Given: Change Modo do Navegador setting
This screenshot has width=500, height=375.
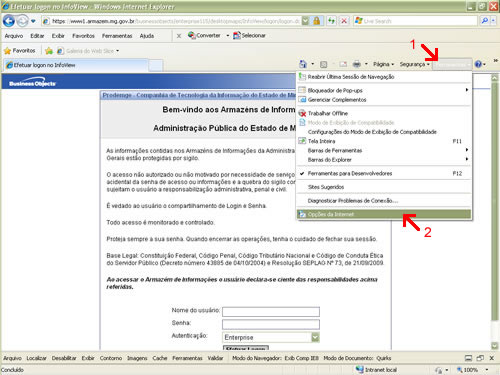Looking at the screenshot, I should coord(275,358).
